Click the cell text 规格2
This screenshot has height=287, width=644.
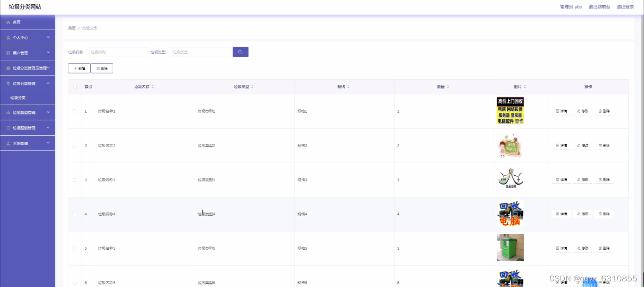click(302, 146)
